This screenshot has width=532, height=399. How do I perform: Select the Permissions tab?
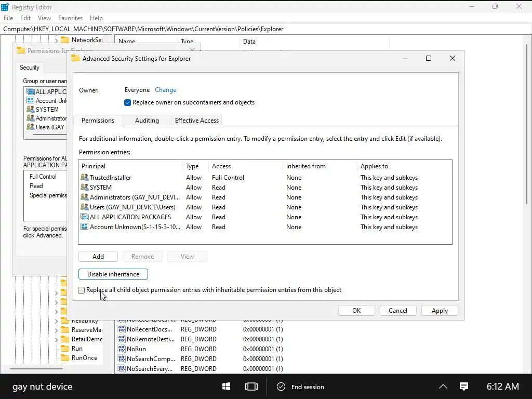point(98,121)
